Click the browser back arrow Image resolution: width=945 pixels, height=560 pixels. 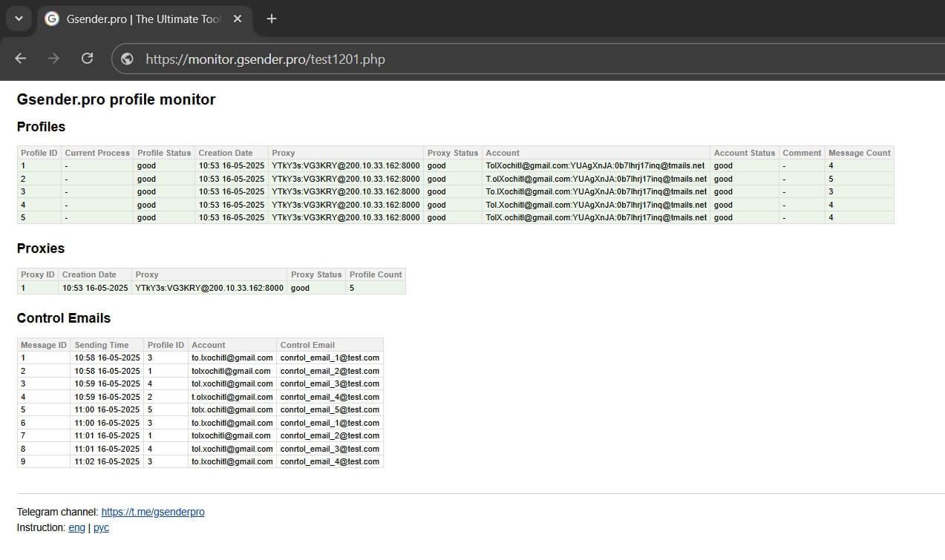tap(20, 59)
